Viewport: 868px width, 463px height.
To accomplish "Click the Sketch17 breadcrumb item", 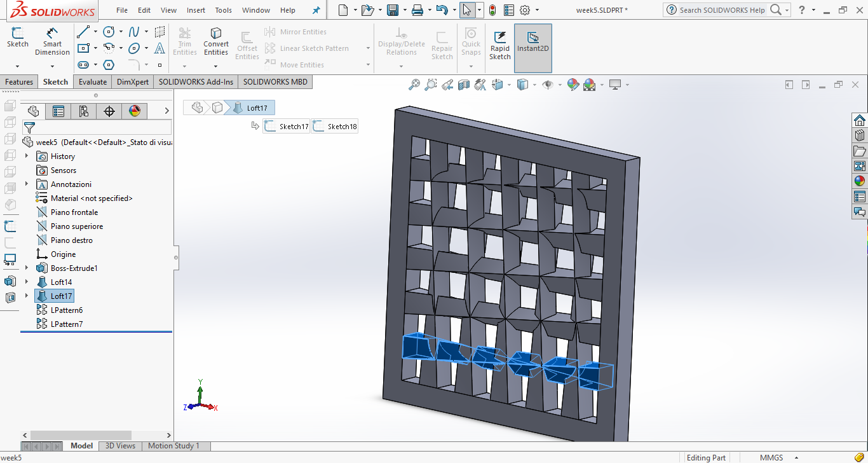I will point(287,126).
